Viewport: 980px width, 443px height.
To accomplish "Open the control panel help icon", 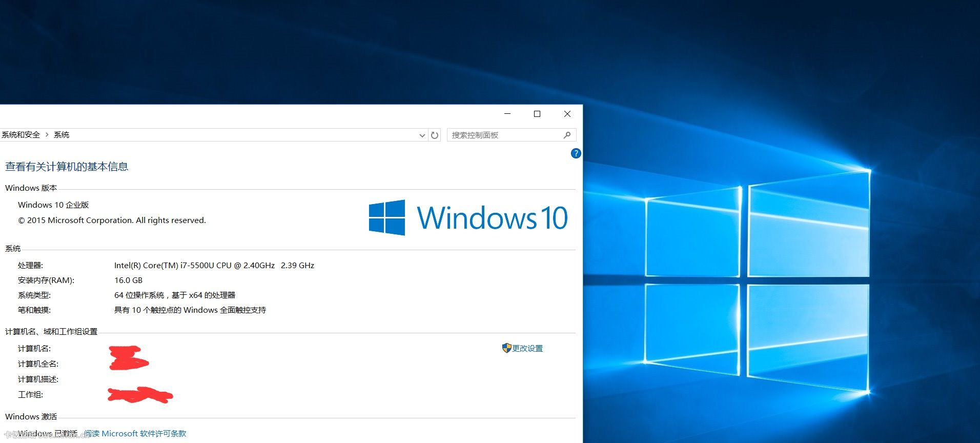I will click(x=576, y=153).
